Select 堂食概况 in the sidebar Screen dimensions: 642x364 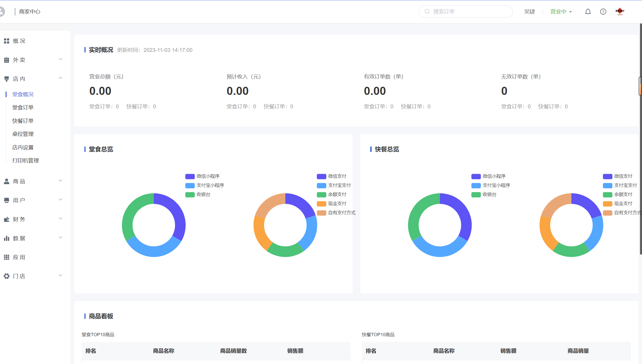[x=23, y=94]
